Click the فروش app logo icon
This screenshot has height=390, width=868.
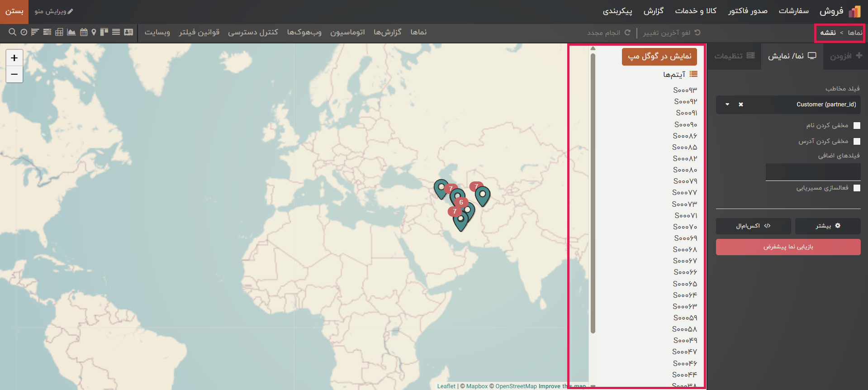(854, 11)
